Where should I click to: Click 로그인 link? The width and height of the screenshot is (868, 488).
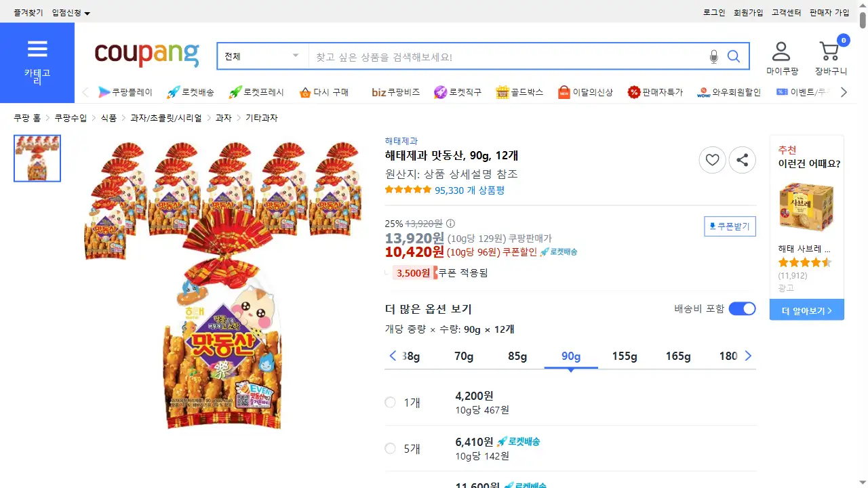(x=714, y=13)
